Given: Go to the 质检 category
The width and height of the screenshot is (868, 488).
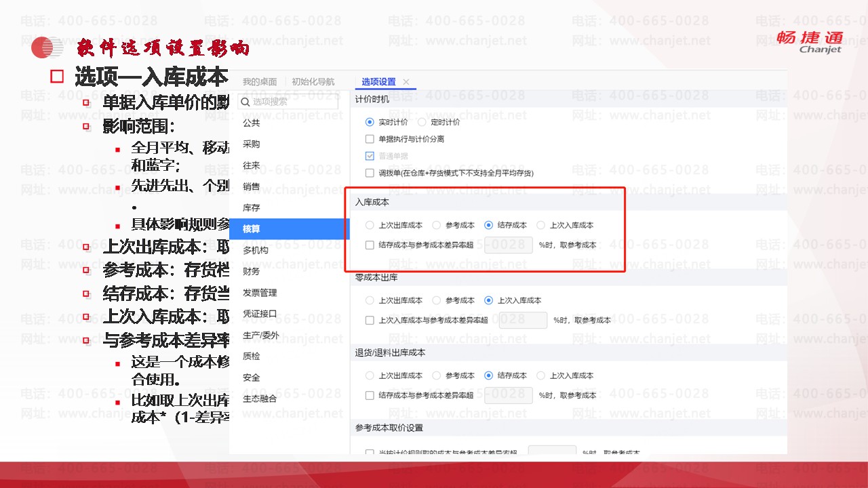Looking at the screenshot, I should (x=252, y=356).
